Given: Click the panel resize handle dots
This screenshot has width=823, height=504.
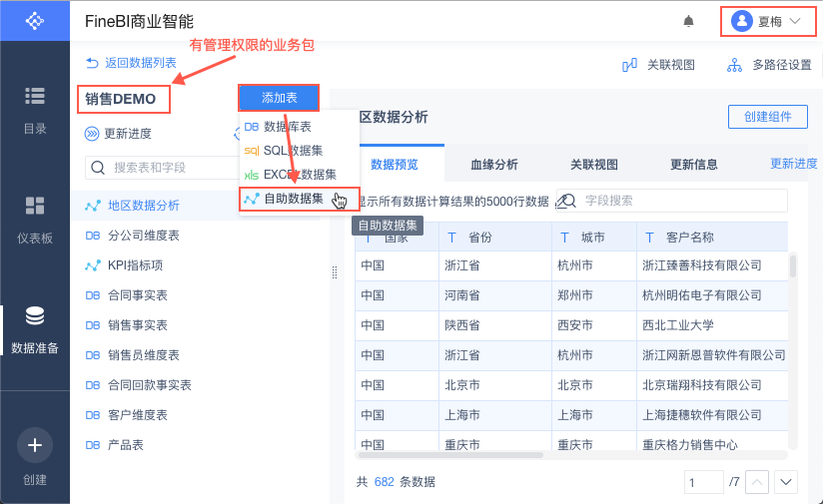Looking at the screenshot, I should click(335, 272).
